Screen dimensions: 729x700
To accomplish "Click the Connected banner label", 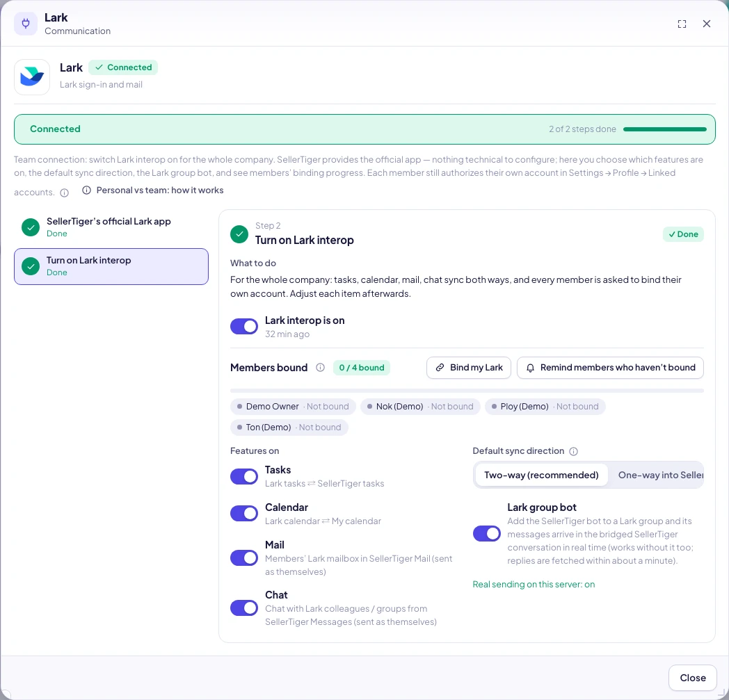I will pos(56,129).
